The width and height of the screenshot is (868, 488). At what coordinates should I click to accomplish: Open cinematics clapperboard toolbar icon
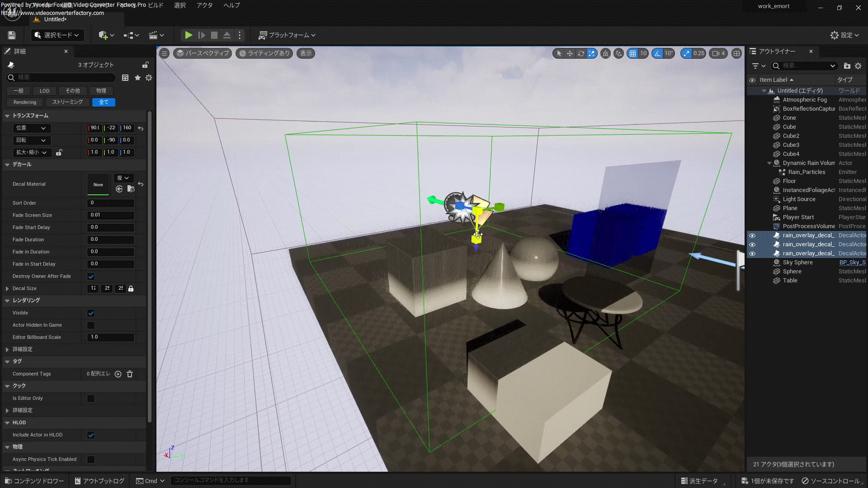click(x=153, y=35)
